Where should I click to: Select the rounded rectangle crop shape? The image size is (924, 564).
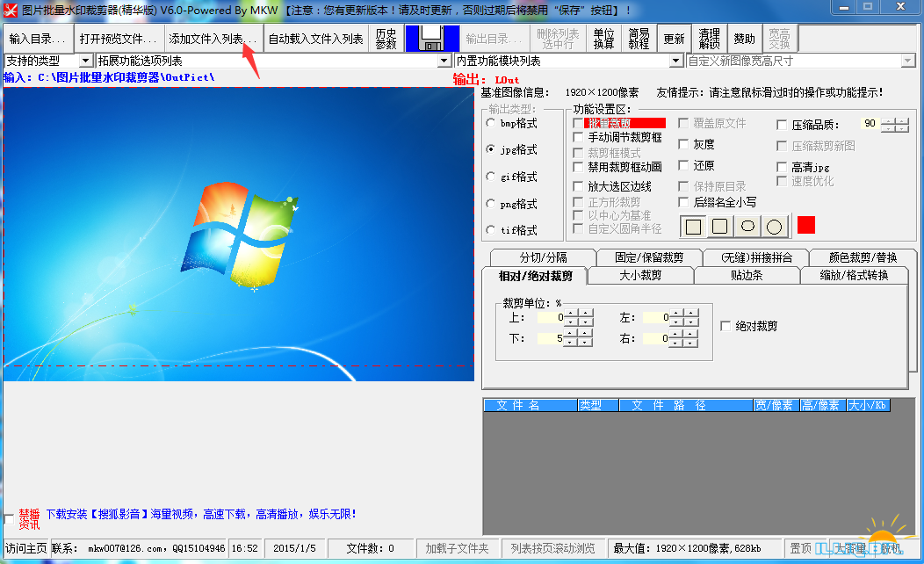[x=720, y=227]
